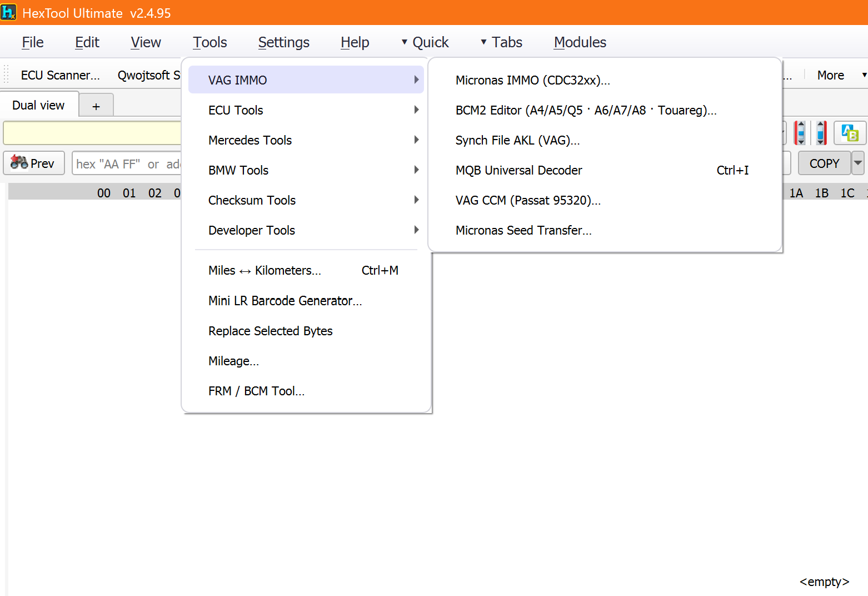Open the Mileage... tool
868x596 pixels.
306,361
